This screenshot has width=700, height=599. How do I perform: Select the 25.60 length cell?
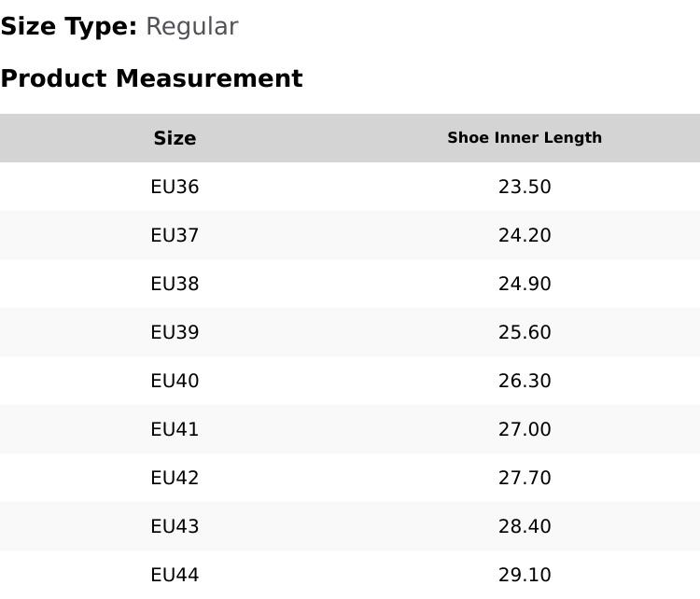tap(525, 332)
